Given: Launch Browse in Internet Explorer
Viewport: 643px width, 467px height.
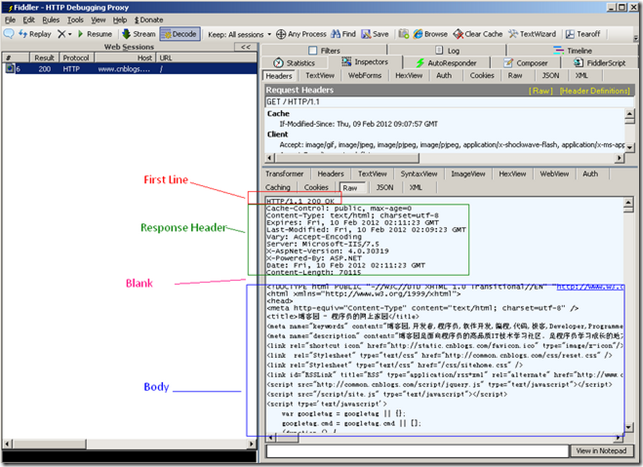Looking at the screenshot, I should point(430,34).
